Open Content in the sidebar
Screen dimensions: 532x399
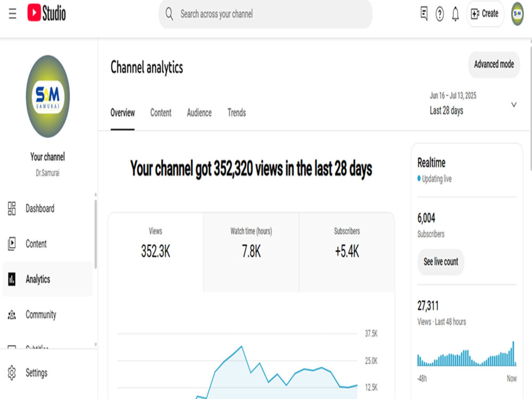pos(47,244)
